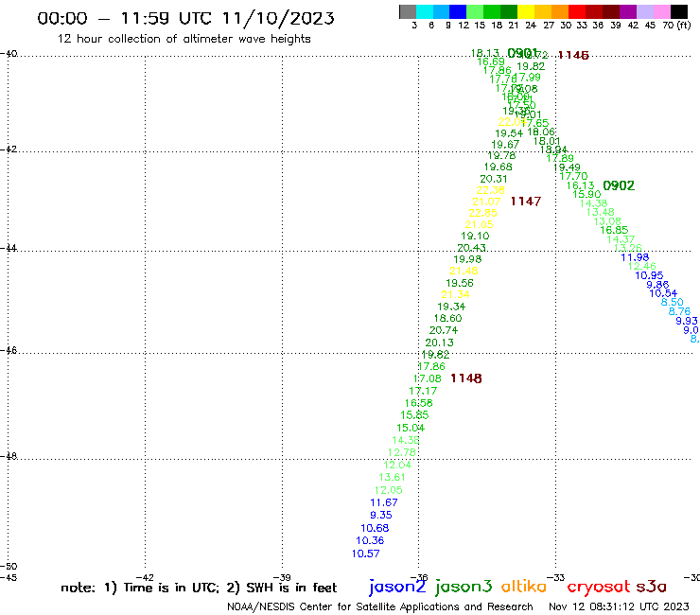700x615 pixels.
Task: Click the 0902 time stamp label
Action: pos(619,185)
